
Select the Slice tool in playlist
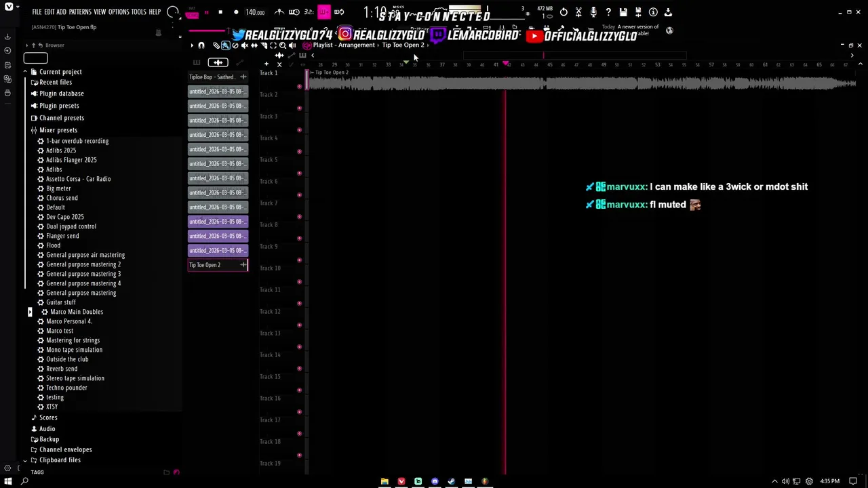(264, 45)
